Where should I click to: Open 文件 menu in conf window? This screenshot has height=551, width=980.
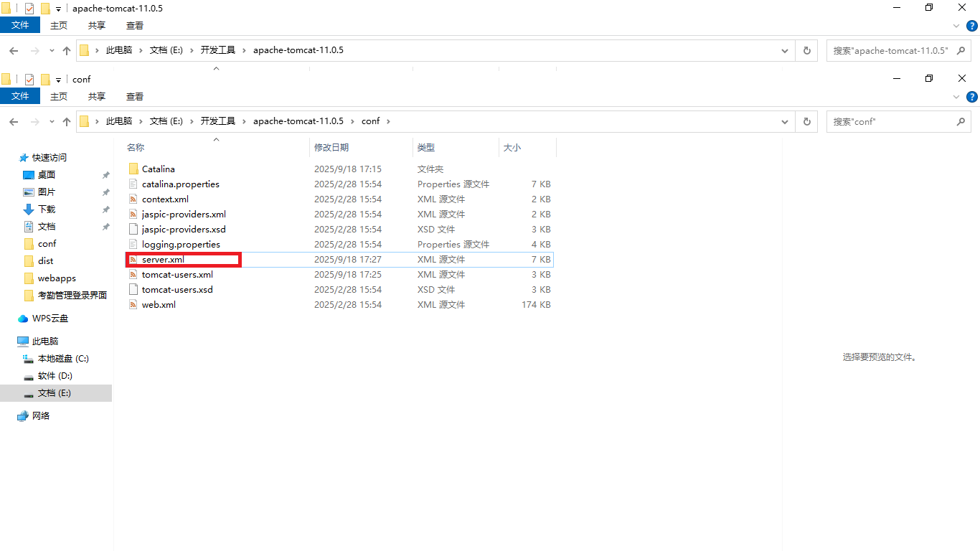pos(20,97)
